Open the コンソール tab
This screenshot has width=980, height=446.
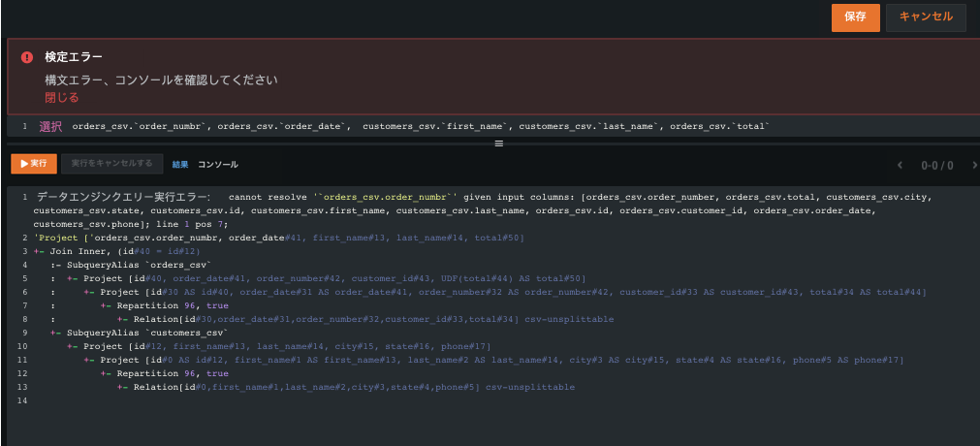218,165
